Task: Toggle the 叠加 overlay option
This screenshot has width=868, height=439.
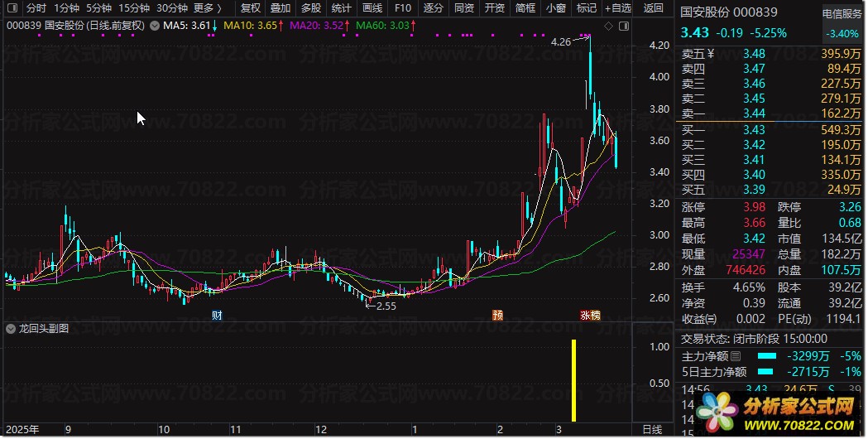Action: pyautogui.click(x=281, y=8)
